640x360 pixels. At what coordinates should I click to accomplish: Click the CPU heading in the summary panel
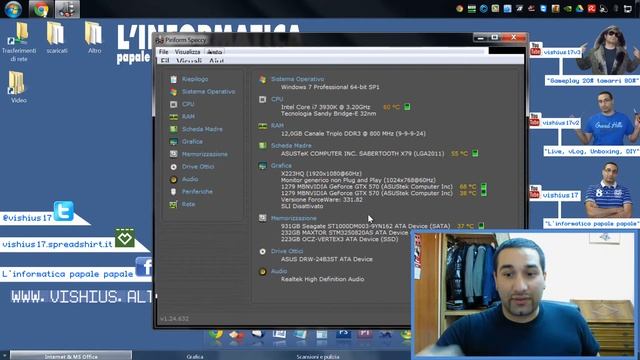pos(277,99)
